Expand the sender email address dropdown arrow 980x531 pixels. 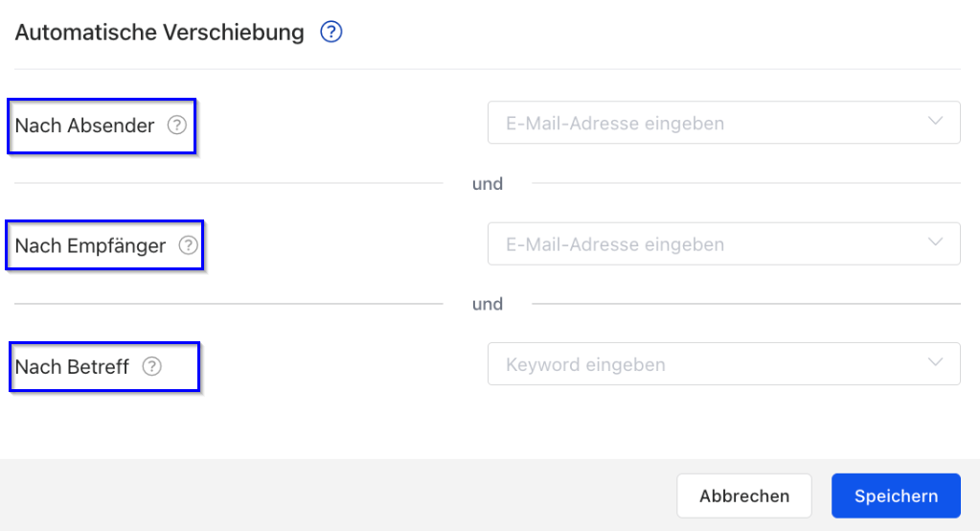click(x=936, y=122)
